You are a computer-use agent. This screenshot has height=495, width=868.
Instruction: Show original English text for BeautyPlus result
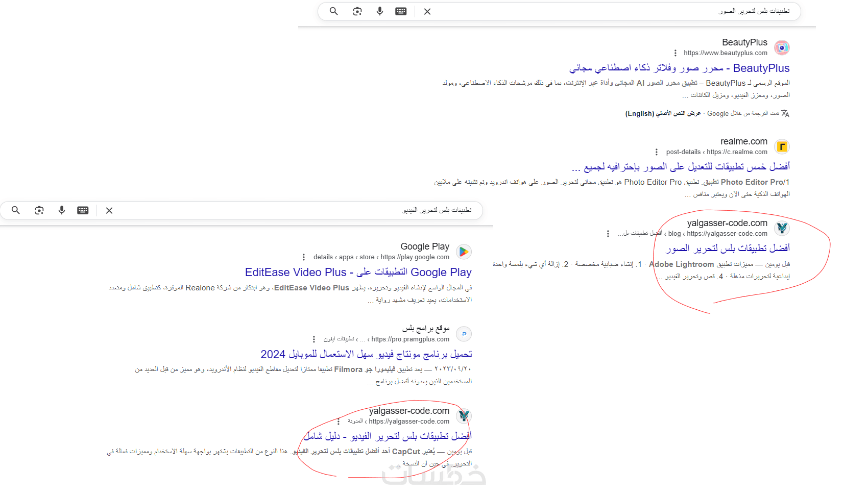coord(663,113)
